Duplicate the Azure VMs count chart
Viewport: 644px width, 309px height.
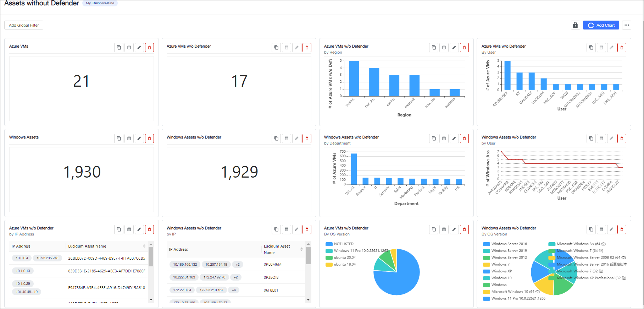(x=119, y=48)
